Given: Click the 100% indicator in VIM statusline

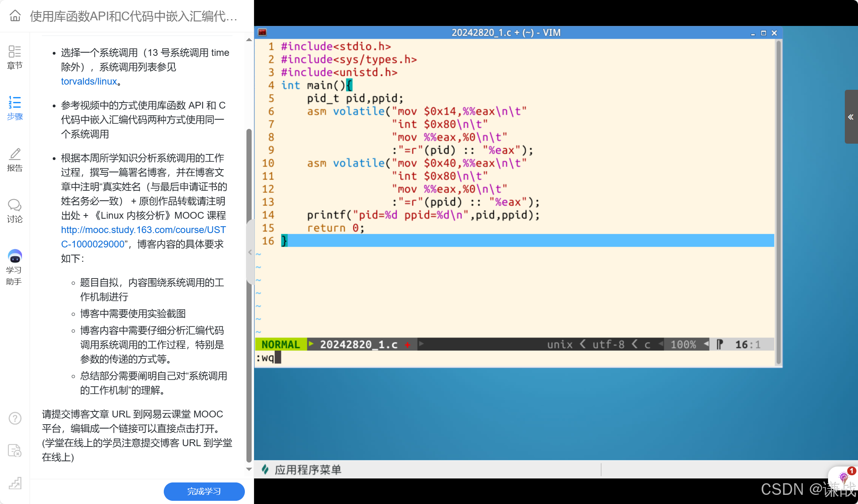Looking at the screenshot, I should click(684, 344).
